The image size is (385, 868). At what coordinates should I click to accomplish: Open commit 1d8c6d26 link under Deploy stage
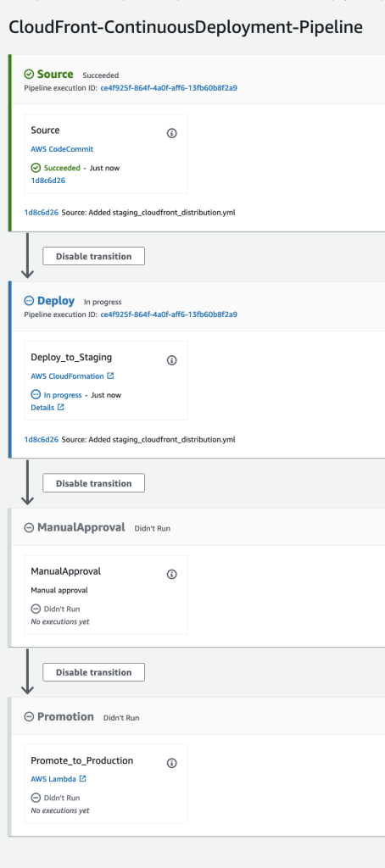42,440
